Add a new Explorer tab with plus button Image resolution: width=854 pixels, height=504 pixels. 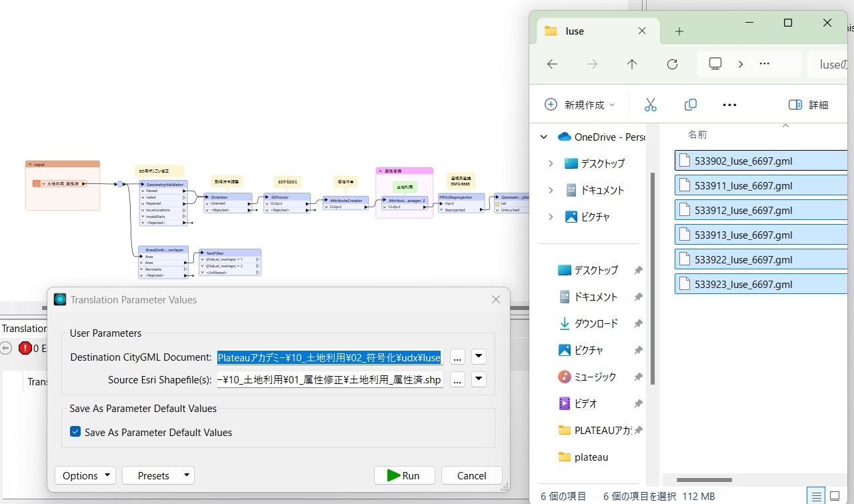click(x=679, y=31)
